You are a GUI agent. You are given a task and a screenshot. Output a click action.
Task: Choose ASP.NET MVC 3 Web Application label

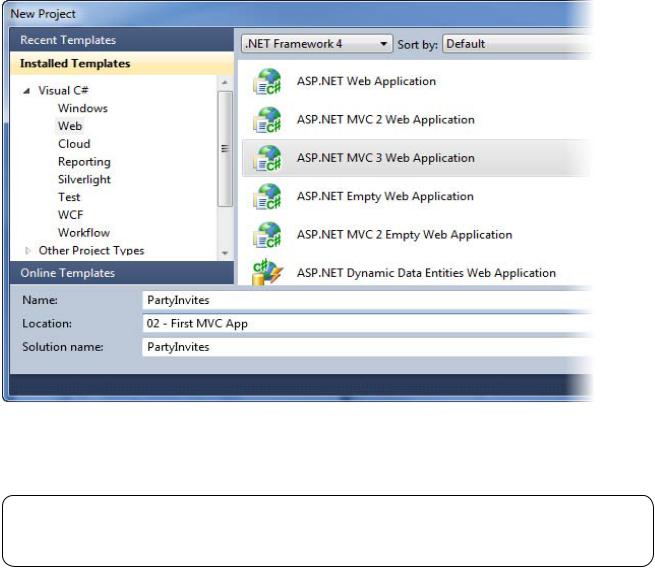click(x=386, y=158)
